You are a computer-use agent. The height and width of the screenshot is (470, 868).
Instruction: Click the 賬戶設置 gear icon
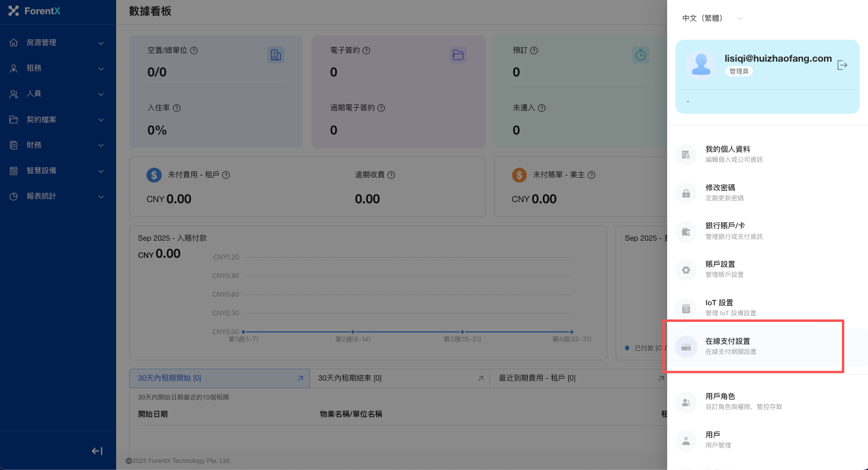(x=686, y=270)
